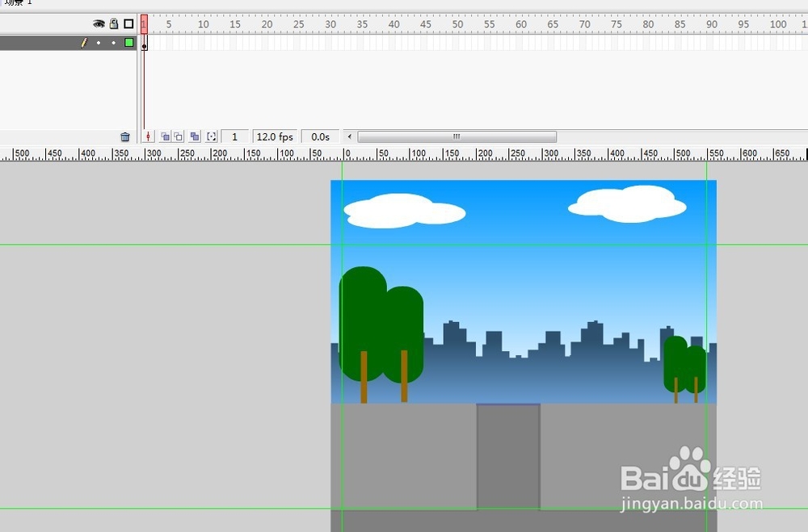Screen dimensions: 808x532
Task: Toggle the layer's visibility dot under the eye
Action: point(99,43)
